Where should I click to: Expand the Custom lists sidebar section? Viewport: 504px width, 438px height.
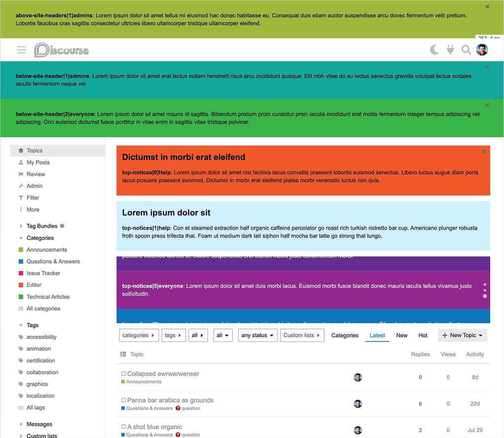click(x=41, y=436)
